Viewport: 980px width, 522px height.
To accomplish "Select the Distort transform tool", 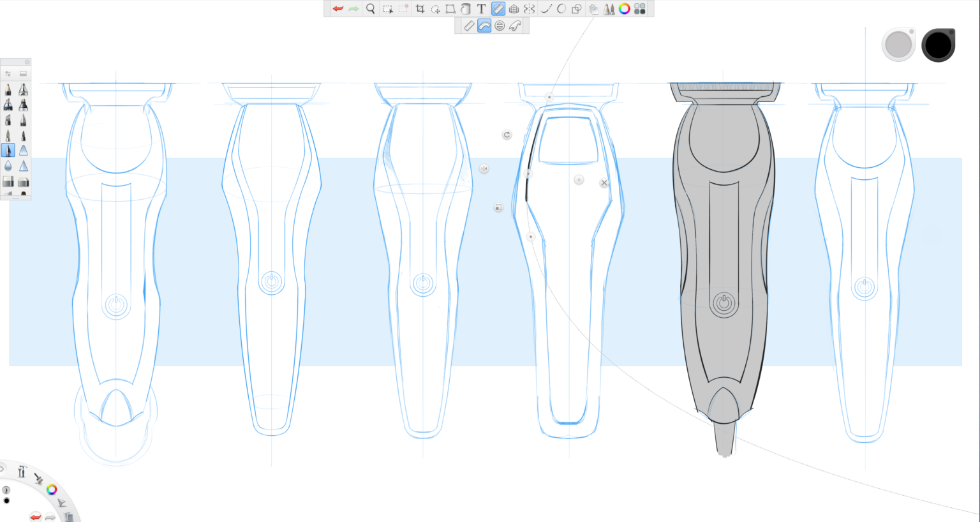I will pyautogui.click(x=450, y=9).
